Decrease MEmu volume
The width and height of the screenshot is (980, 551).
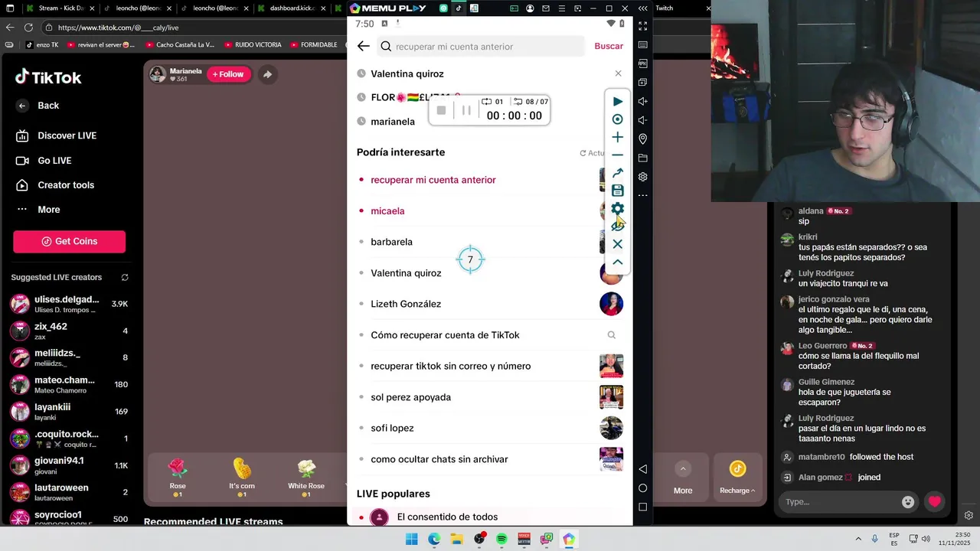tap(643, 120)
